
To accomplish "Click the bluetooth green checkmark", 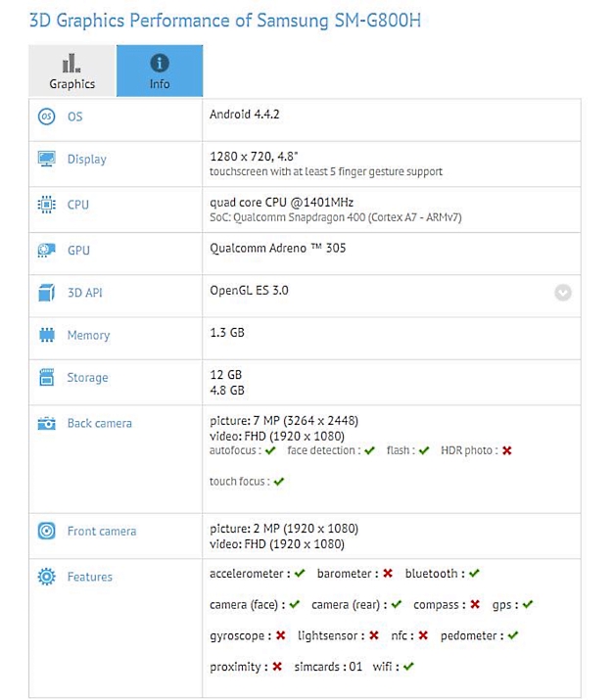I will click(473, 574).
